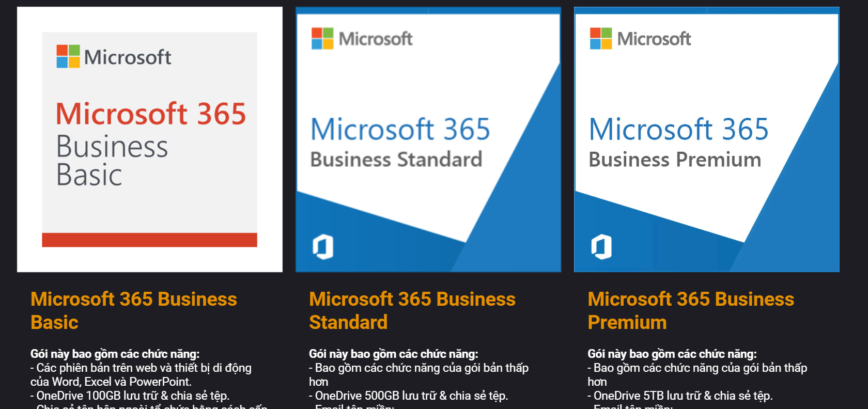This screenshot has width=868, height=409.
Task: Click the 'Business Premium' text inside the product image
Action: (x=675, y=160)
